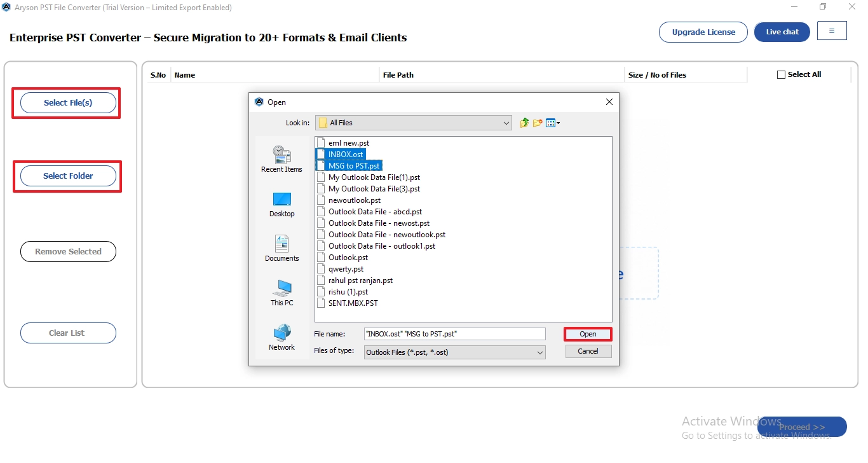Click file icon beside eml new.pst
The image size is (868, 463).
click(321, 143)
